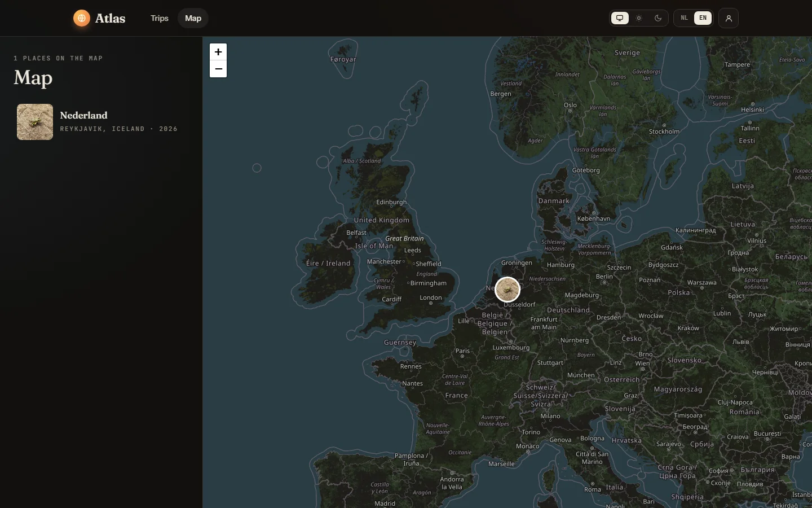Click the Berlin label on map
The width and height of the screenshot is (812, 508).
click(604, 277)
